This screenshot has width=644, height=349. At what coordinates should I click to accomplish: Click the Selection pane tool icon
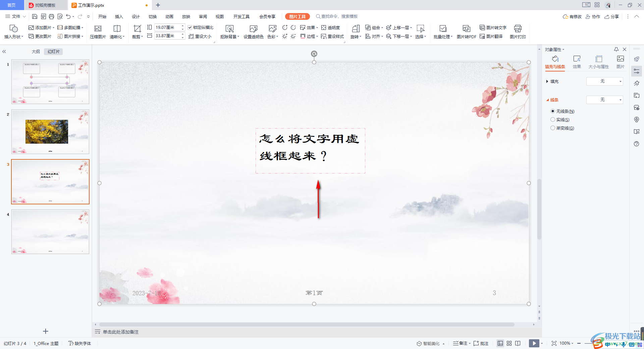[421, 32]
